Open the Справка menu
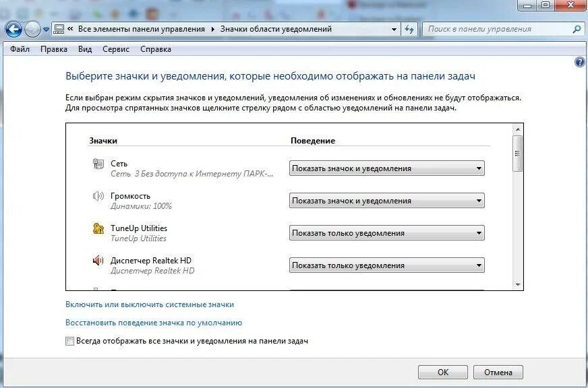The image size is (588, 388). click(156, 49)
